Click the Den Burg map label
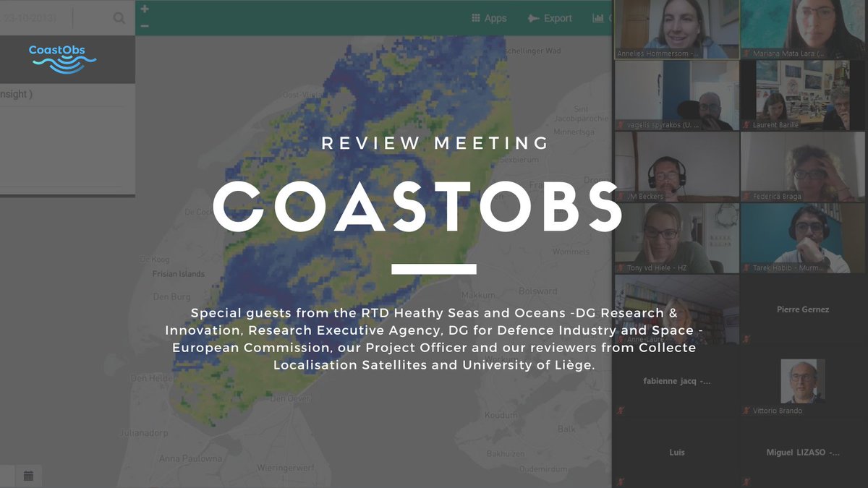This screenshot has width=868, height=488. pyautogui.click(x=171, y=297)
